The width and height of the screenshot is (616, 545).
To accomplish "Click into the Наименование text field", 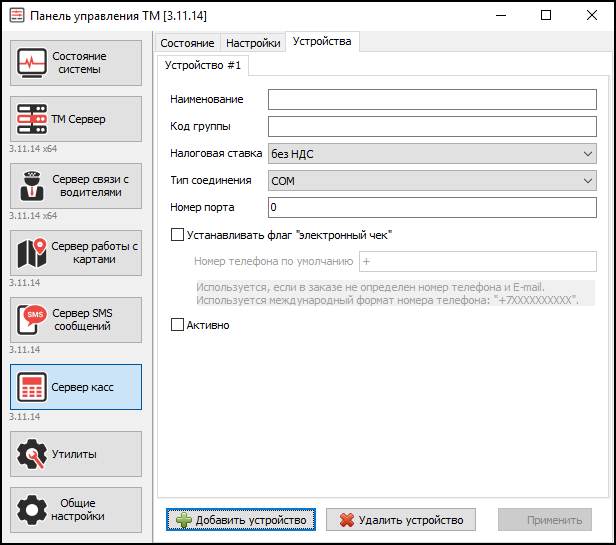I will pyautogui.click(x=432, y=100).
